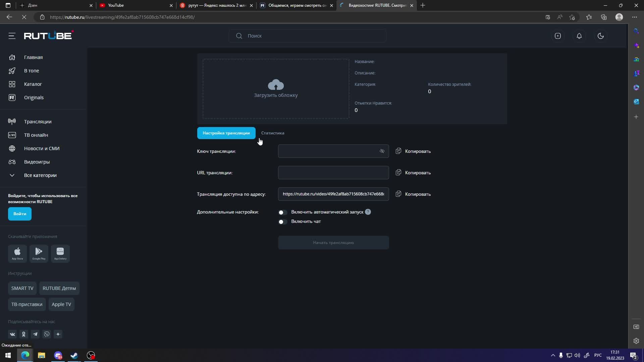Turn on the chat toggle
The image size is (644, 362).
(x=283, y=222)
